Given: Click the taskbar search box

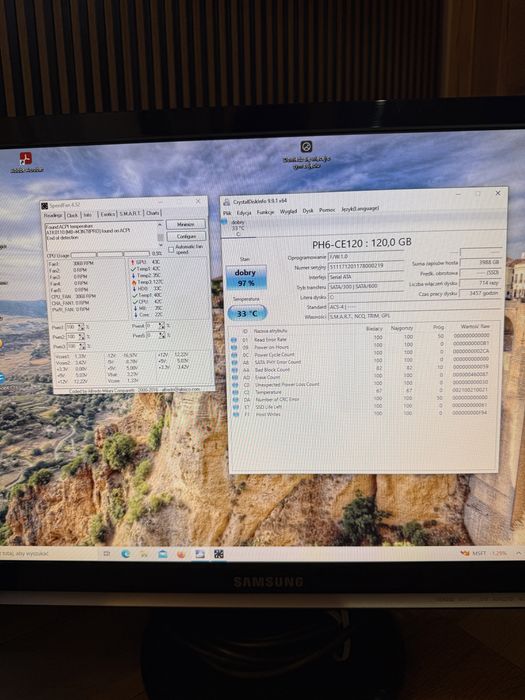Looking at the screenshot, I should click(47, 553).
